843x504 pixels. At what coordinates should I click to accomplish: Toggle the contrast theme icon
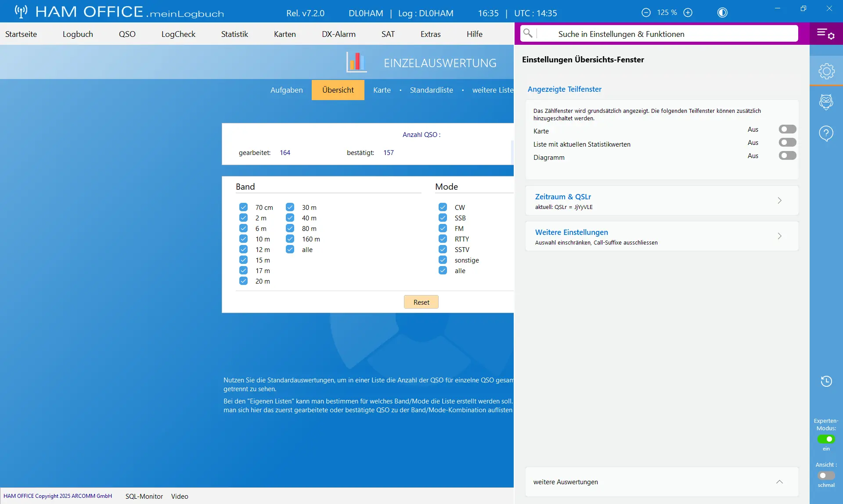coord(722,13)
